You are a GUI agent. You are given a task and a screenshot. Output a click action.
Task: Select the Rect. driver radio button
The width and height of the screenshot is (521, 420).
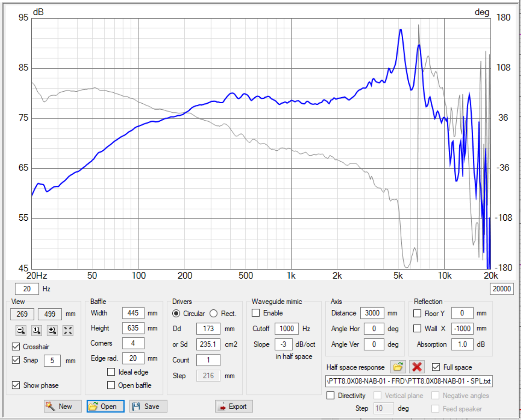point(213,313)
